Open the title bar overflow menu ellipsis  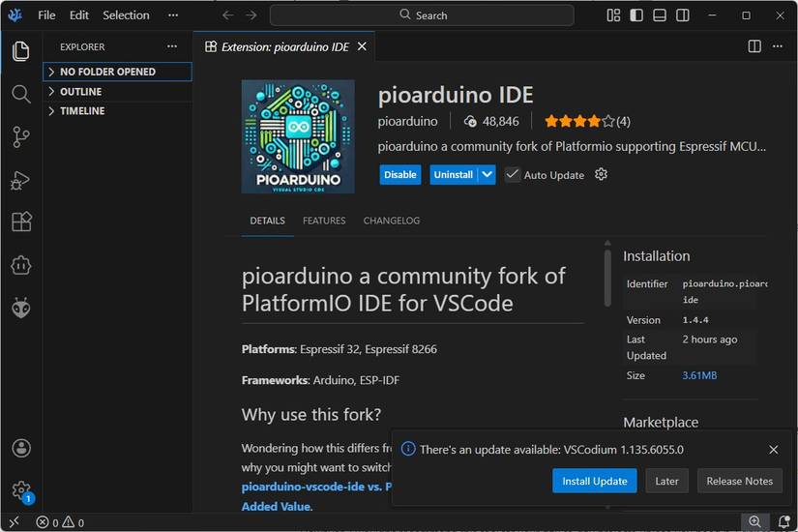[173, 15]
